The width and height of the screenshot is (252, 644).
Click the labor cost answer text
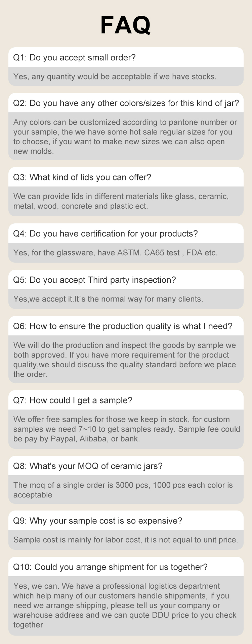pyautogui.click(x=126, y=540)
